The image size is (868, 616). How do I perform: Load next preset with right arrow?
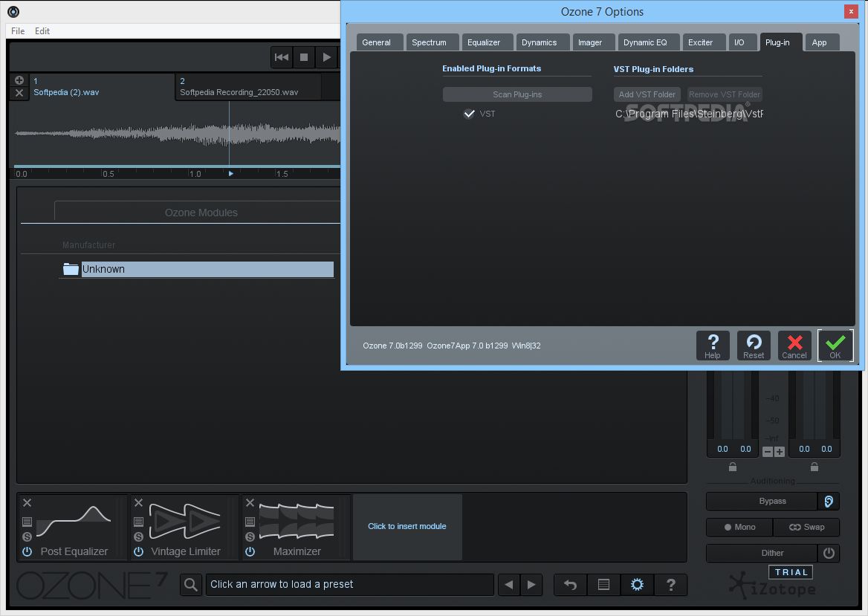pyautogui.click(x=531, y=585)
